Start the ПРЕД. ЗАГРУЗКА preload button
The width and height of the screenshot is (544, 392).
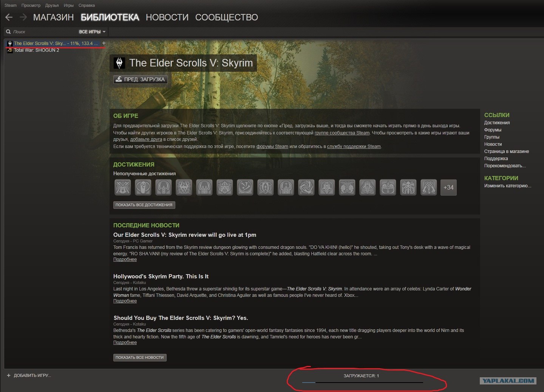[140, 79]
